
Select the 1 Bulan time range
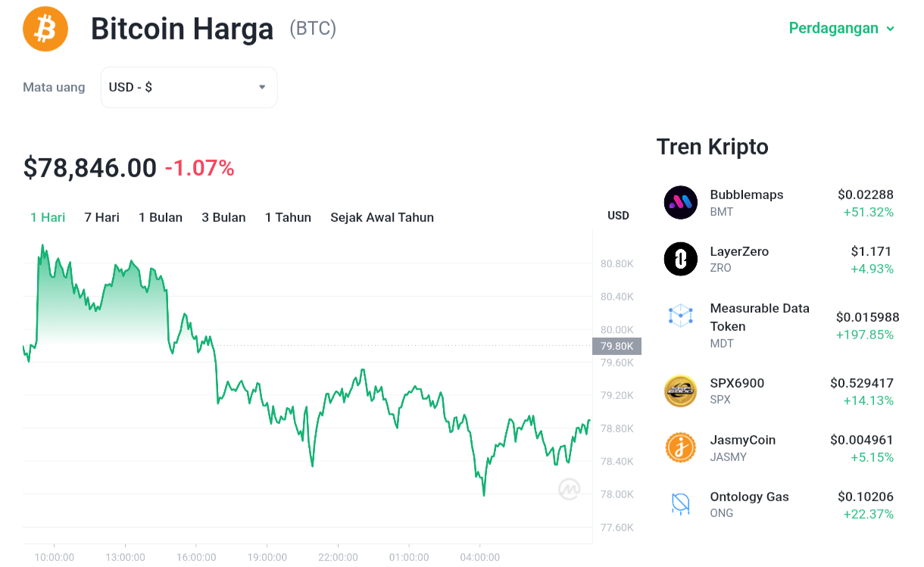161,217
